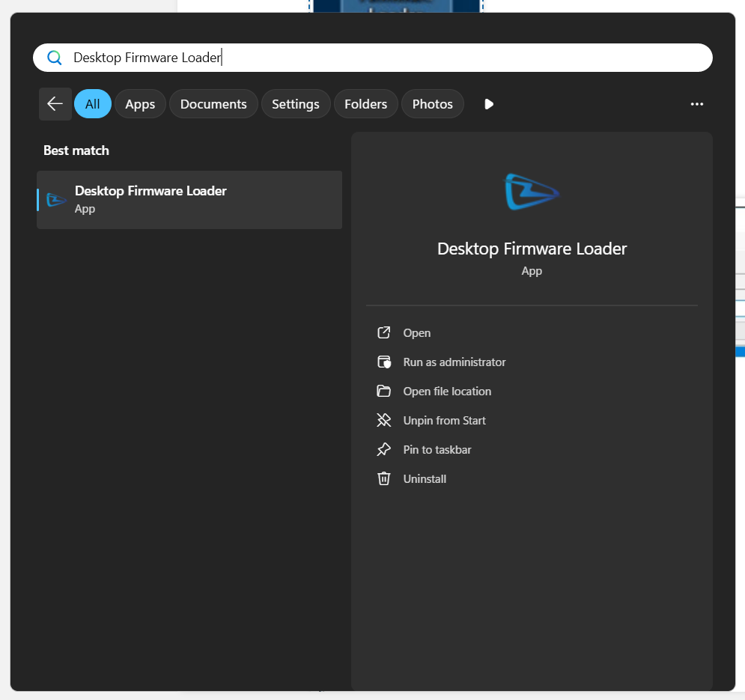
Task: Click the Desktop Firmware Loader title in preview pane
Action: 532,249
